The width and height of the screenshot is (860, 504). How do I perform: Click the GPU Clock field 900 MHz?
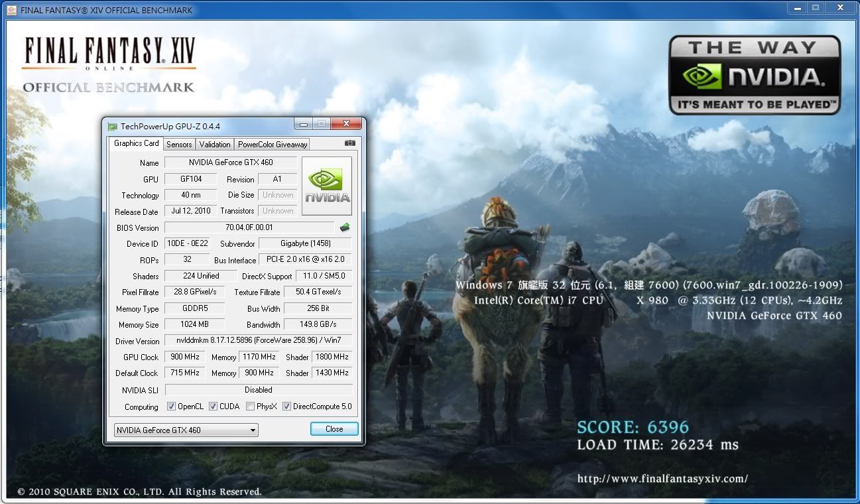tap(184, 357)
